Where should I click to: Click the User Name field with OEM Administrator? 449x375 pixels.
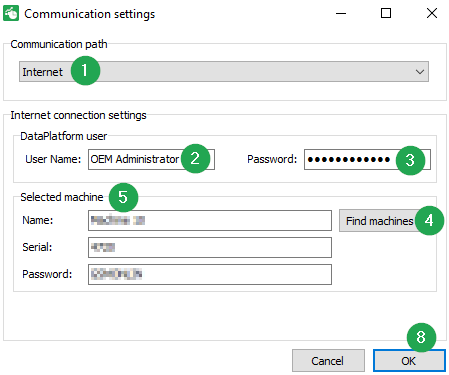click(151, 159)
